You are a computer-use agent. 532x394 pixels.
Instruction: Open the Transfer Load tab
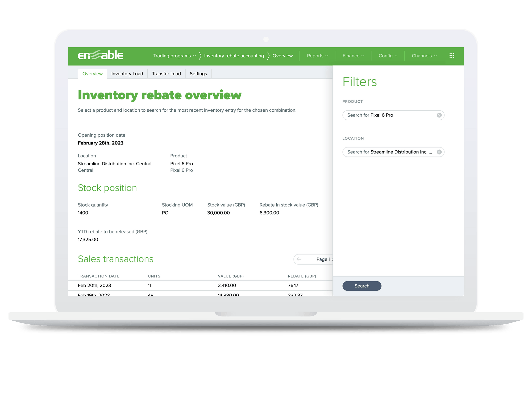pos(166,74)
